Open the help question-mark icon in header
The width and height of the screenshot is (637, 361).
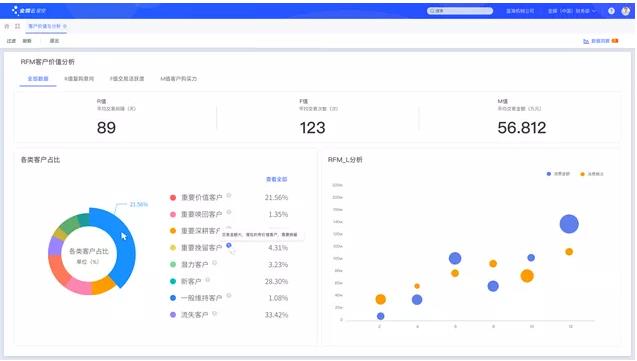[x=611, y=11]
